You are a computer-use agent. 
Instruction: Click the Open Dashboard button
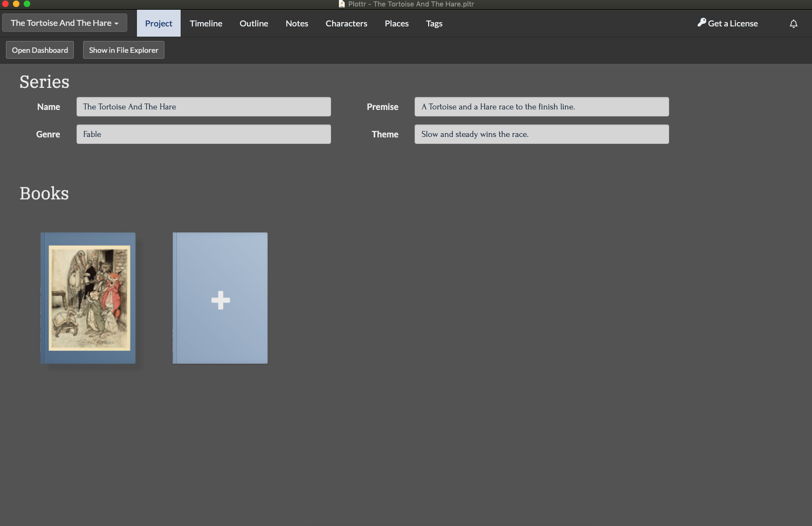pos(39,50)
